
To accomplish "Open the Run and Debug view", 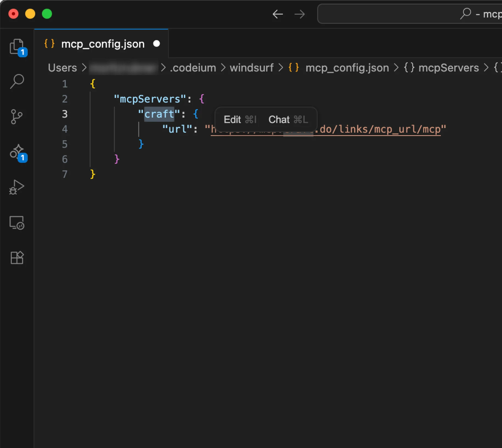I will pyautogui.click(x=17, y=187).
